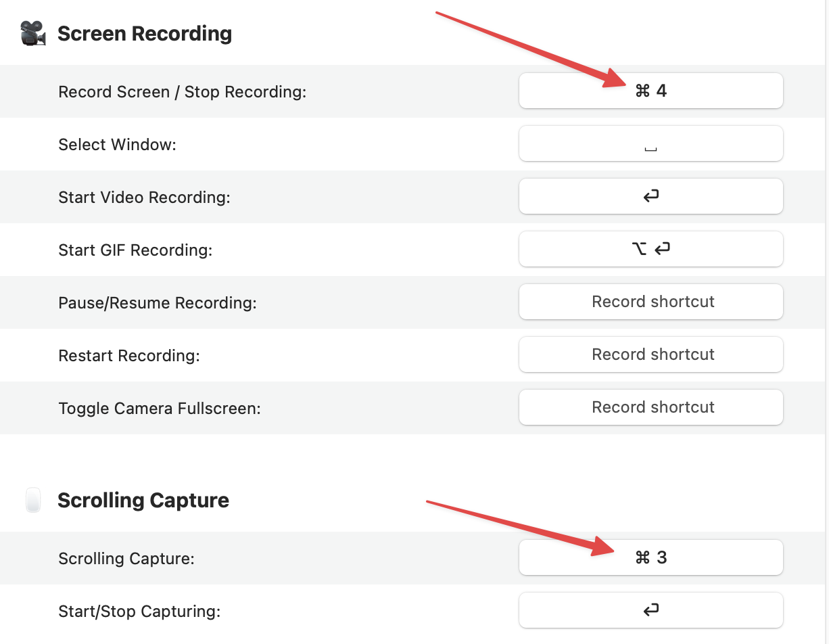The image size is (829, 644).
Task: Click Record shortcut for Toggle Camera Fullscreen
Action: [x=650, y=407]
